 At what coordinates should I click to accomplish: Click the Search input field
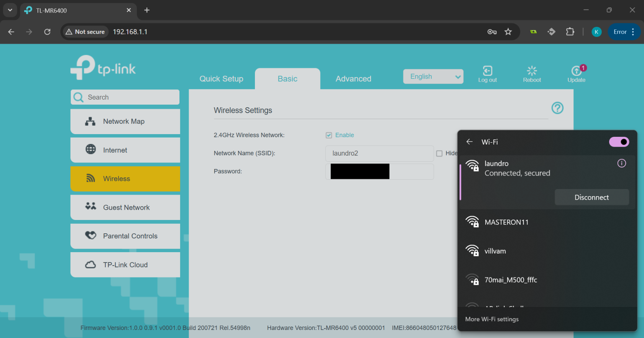coord(125,97)
